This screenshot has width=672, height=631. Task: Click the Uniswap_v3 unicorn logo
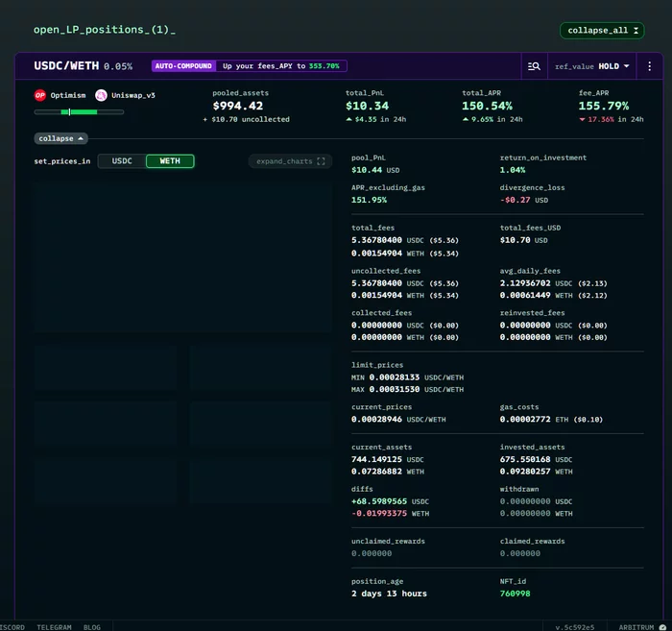101,95
